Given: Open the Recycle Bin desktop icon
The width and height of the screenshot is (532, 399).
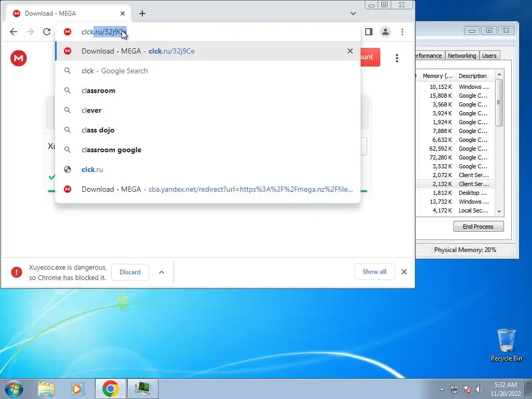Looking at the screenshot, I should point(506,345).
